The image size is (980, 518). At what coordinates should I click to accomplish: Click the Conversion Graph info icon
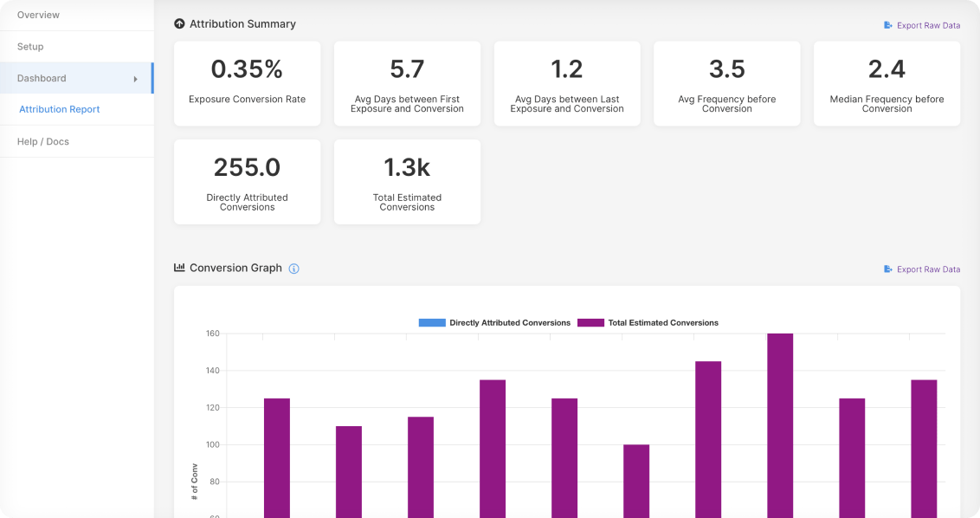(x=293, y=269)
